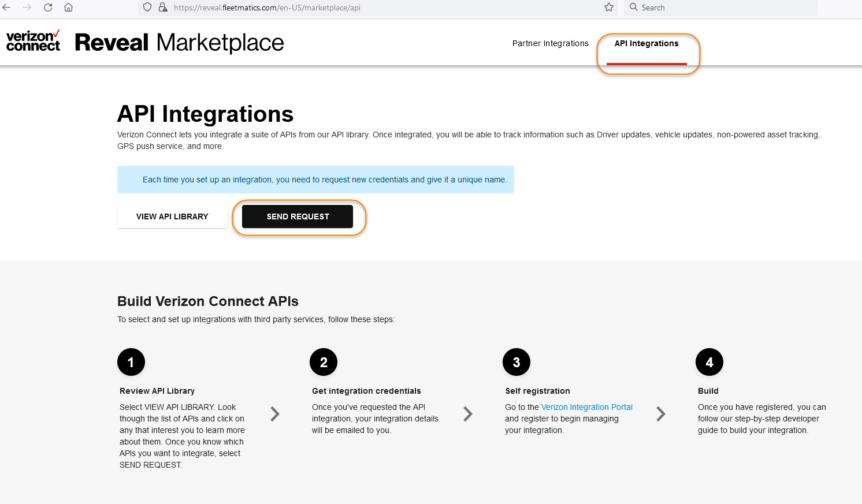Viewport: 862px width, 504px height.
Task: Click 'Verizon Connect lets you integrate' paragraph
Action: pyautogui.click(x=469, y=140)
